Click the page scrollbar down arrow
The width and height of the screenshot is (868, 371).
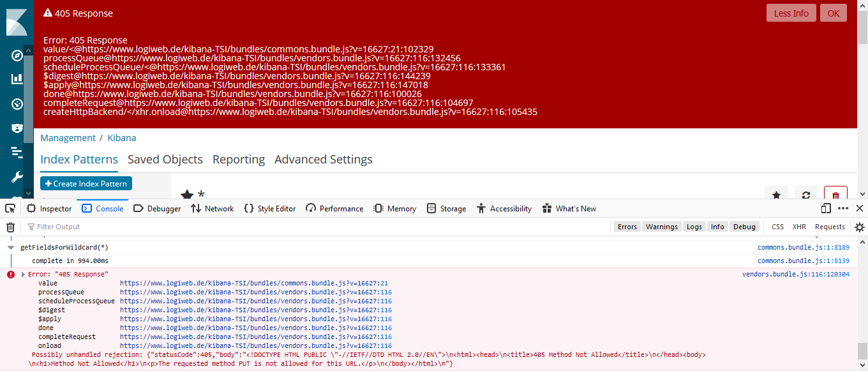[x=862, y=193]
